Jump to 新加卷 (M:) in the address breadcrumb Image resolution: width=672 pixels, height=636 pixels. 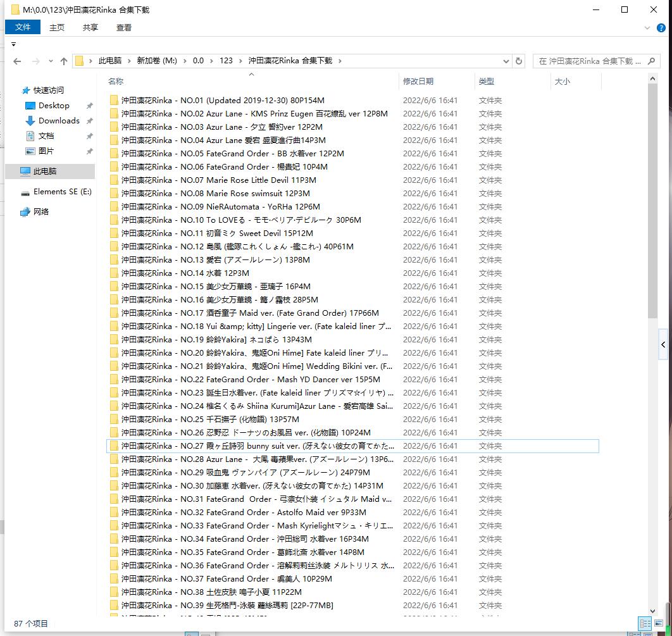[x=157, y=61]
